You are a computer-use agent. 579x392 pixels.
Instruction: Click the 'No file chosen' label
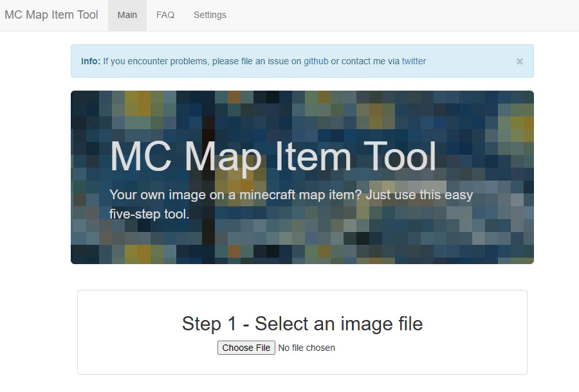coord(306,348)
